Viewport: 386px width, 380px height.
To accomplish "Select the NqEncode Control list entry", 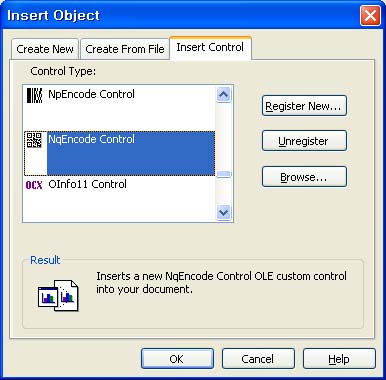I will pos(119,153).
